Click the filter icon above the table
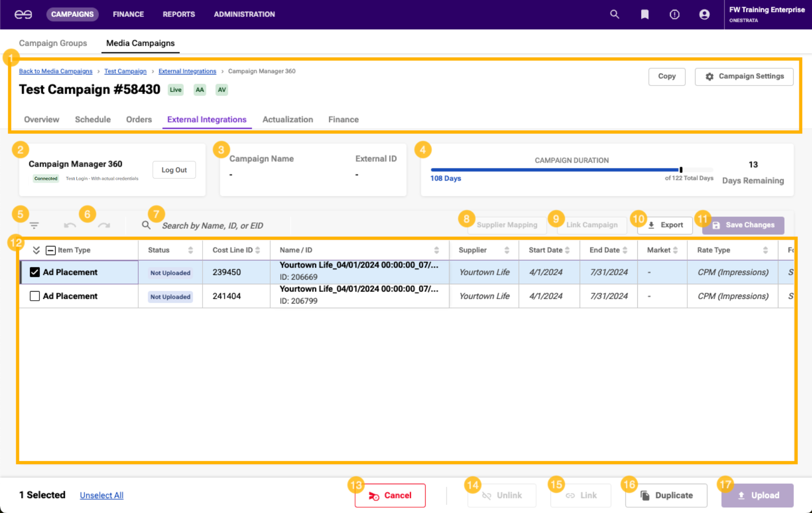Image resolution: width=812 pixels, height=513 pixels. [34, 225]
